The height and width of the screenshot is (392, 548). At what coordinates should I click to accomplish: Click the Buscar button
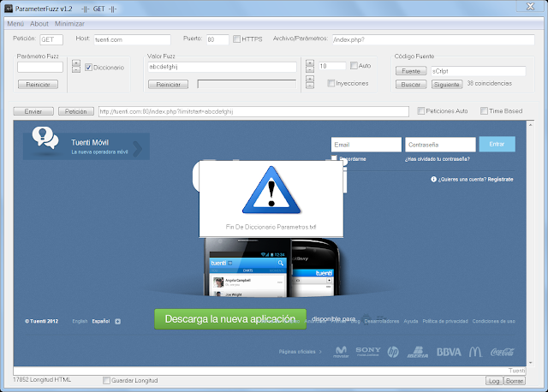point(411,85)
